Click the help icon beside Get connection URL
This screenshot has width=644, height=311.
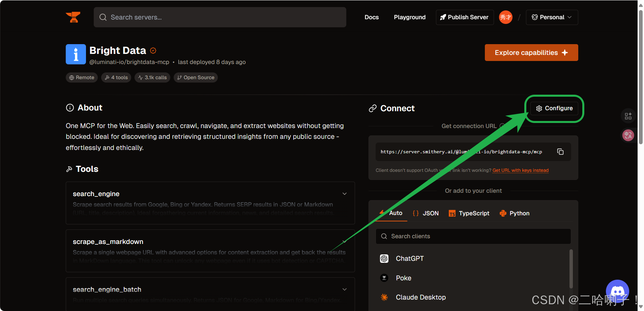[x=502, y=126]
